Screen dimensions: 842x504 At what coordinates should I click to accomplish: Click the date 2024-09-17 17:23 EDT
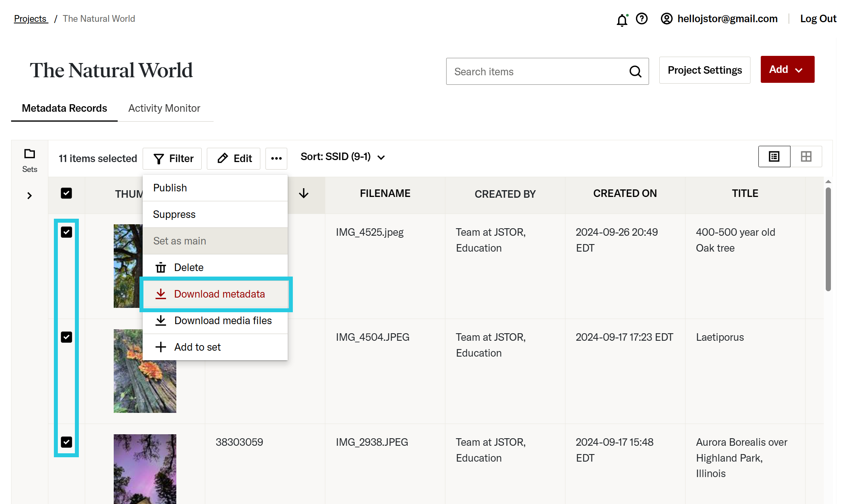(624, 337)
